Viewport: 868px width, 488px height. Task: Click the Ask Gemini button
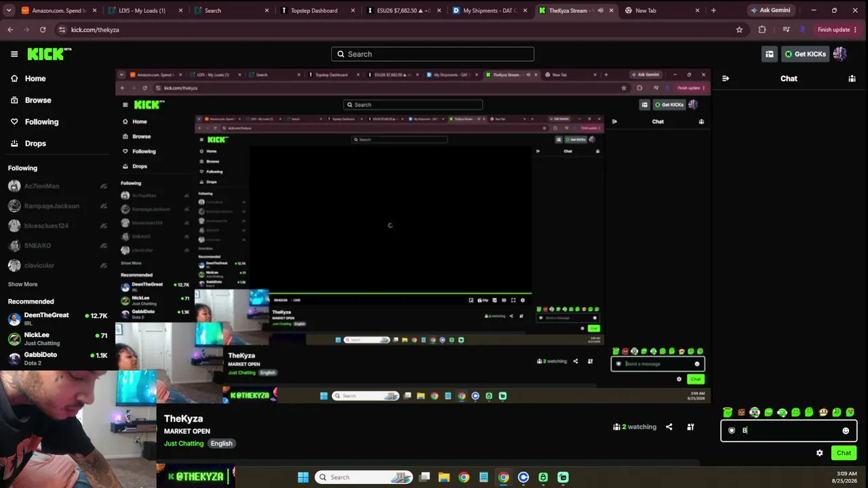point(770,10)
